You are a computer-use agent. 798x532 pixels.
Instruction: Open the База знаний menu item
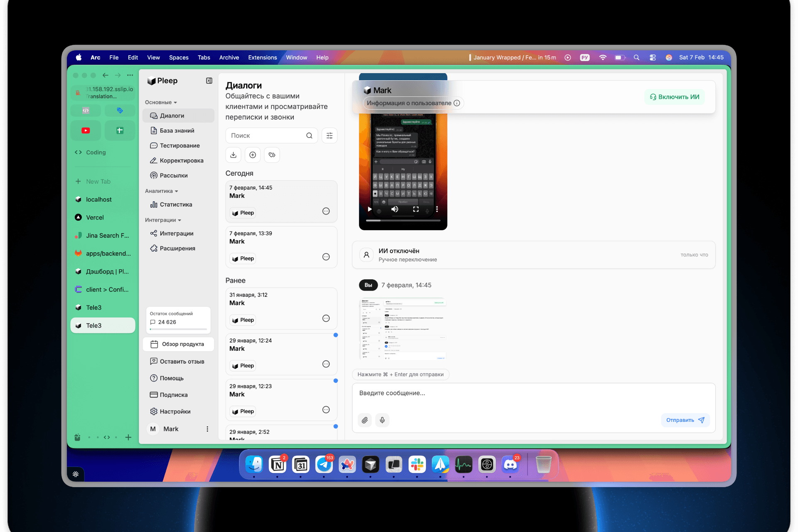tap(177, 131)
